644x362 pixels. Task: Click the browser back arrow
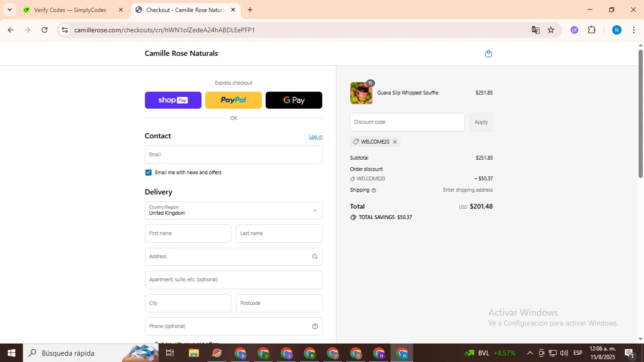pos(11,30)
